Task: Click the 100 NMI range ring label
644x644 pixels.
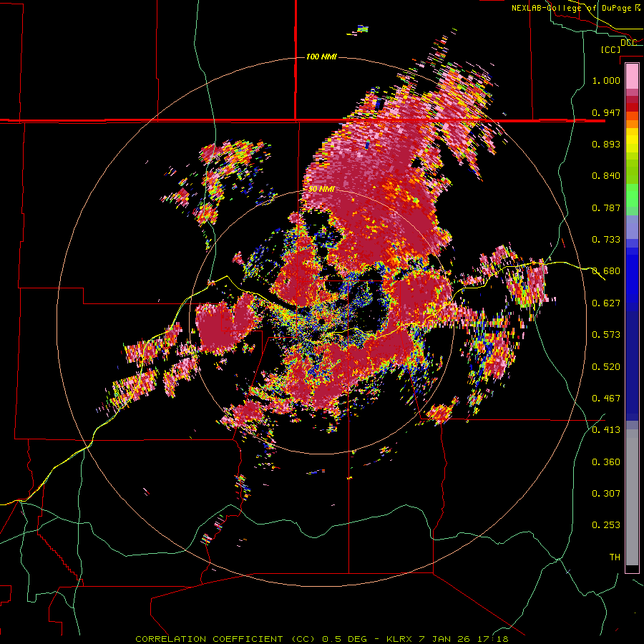Action: pyautogui.click(x=321, y=57)
